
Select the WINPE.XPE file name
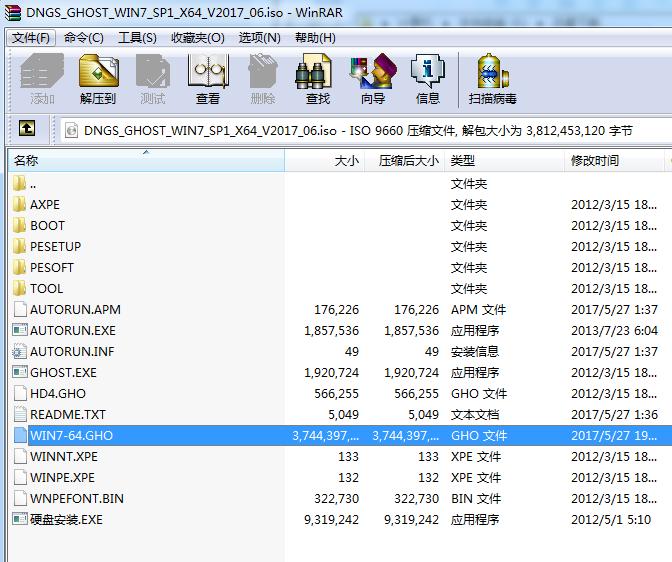(63, 478)
